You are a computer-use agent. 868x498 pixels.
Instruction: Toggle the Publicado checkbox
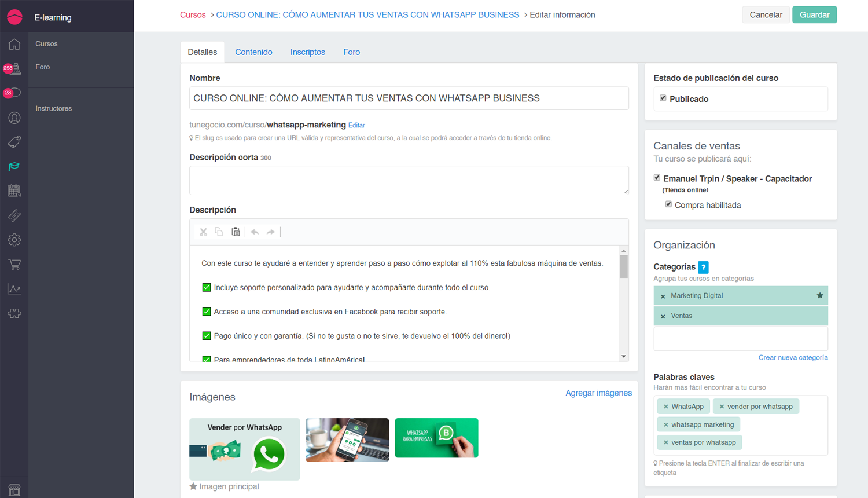click(x=663, y=98)
